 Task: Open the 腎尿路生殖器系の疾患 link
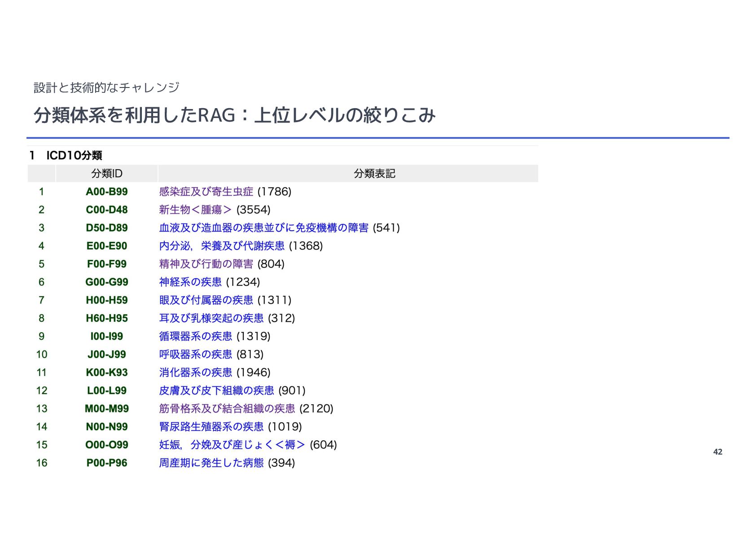[x=211, y=427]
